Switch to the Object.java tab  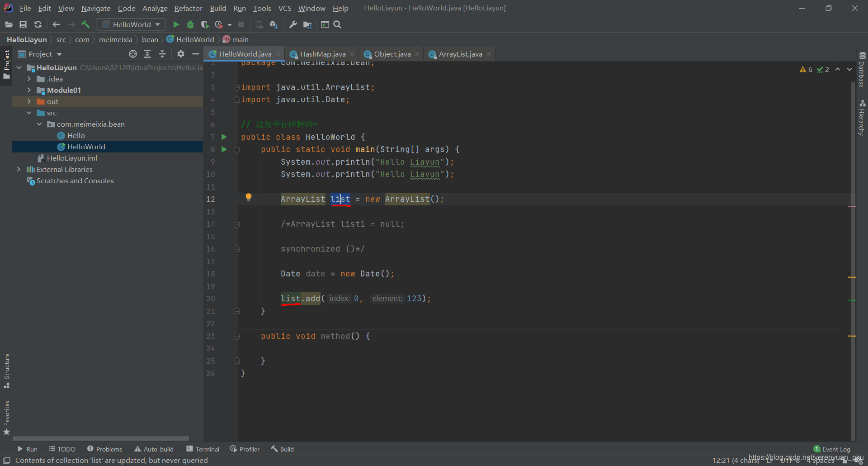click(x=392, y=54)
